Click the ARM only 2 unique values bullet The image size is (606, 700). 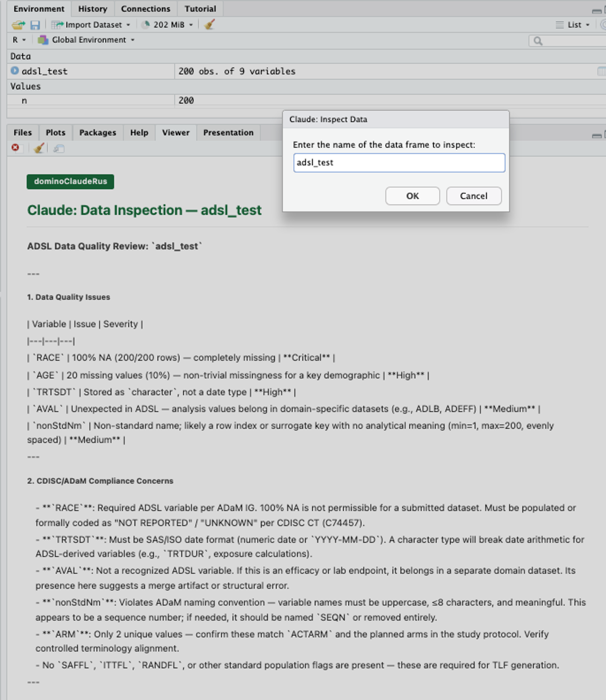(x=292, y=641)
